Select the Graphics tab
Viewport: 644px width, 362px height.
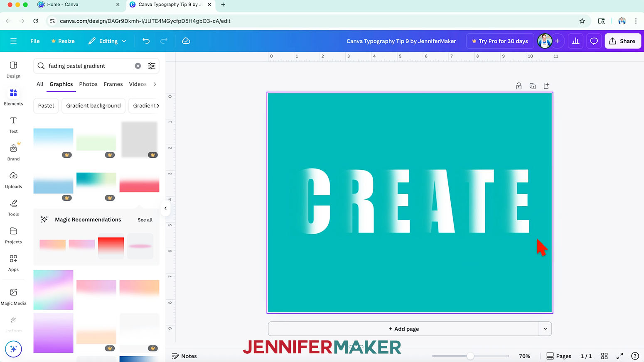pyautogui.click(x=61, y=84)
